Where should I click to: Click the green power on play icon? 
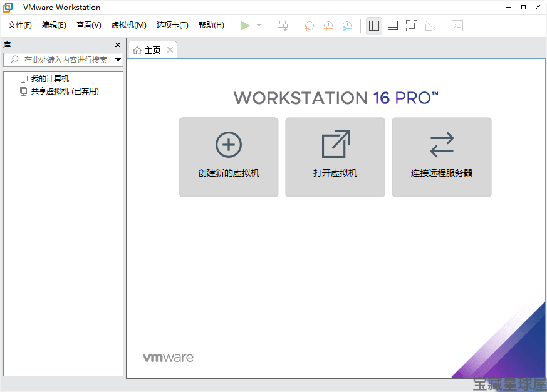click(245, 26)
